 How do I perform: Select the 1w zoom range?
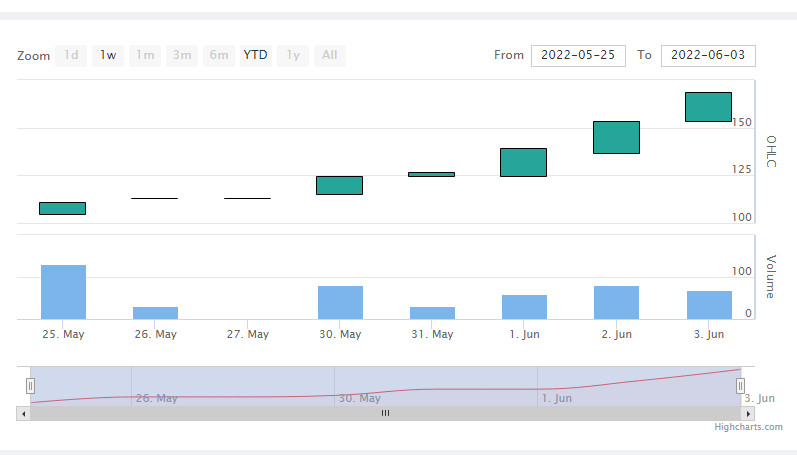tap(108, 55)
